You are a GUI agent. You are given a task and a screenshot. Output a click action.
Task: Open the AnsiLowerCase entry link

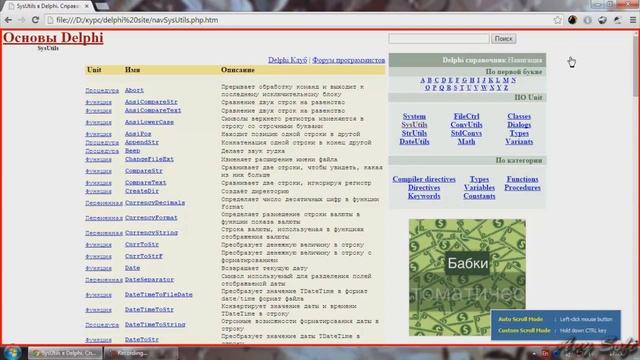[149, 122]
